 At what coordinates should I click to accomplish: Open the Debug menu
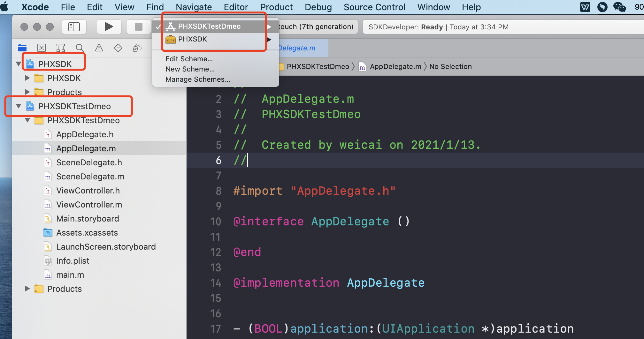click(318, 7)
